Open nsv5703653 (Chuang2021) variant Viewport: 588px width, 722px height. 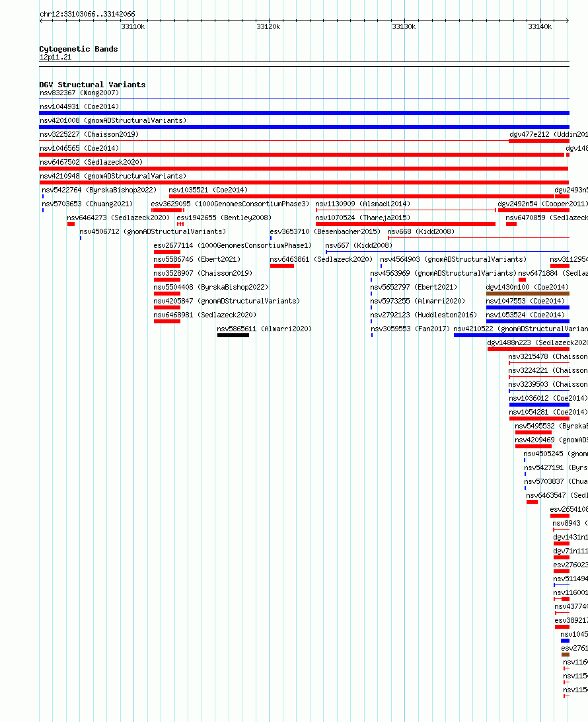[87, 204]
